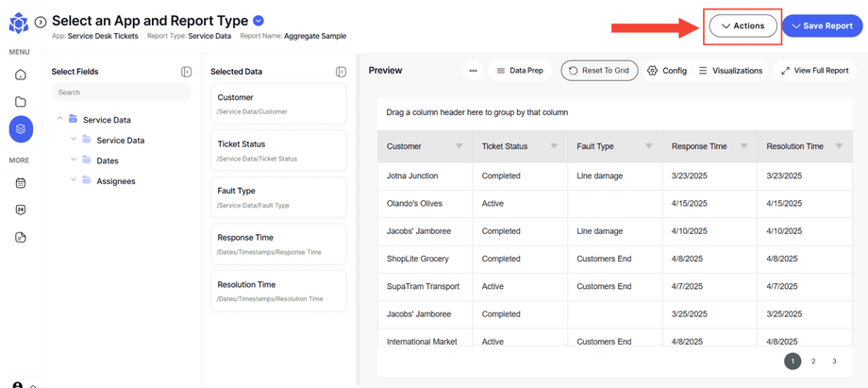
Task: Open the calendar icon under MORE
Action: [x=21, y=183]
